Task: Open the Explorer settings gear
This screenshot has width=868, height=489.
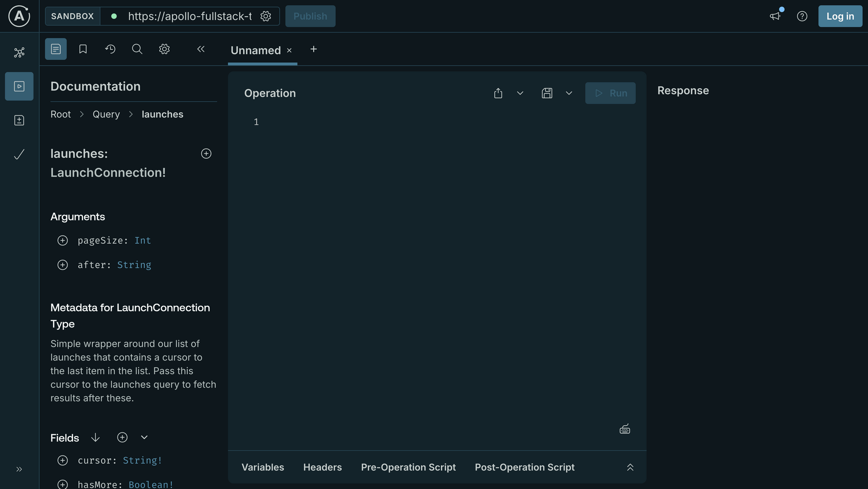Action: click(x=164, y=49)
